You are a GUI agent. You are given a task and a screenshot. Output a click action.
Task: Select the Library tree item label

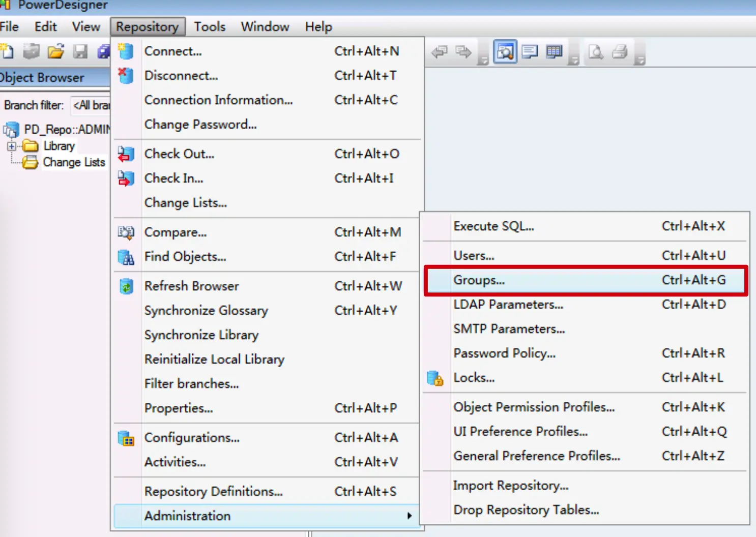coord(59,146)
